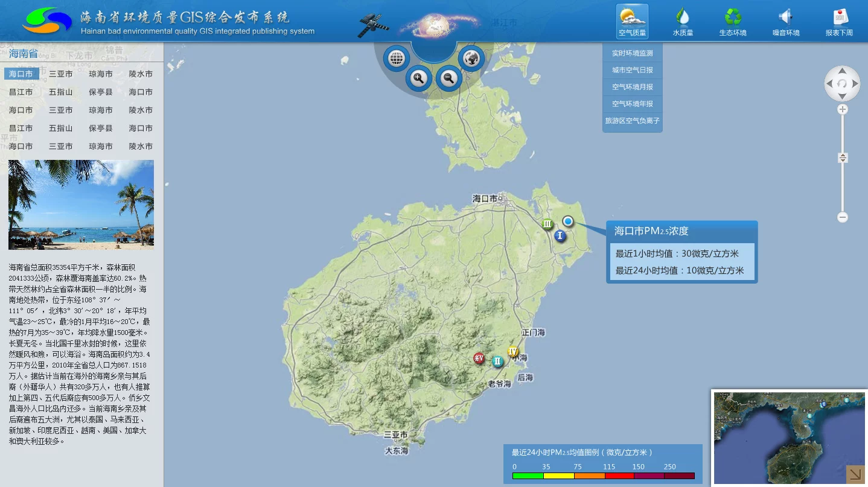Choose 城市空气日报 from the dropdown menu
This screenshot has height=487, width=868.
coord(633,70)
